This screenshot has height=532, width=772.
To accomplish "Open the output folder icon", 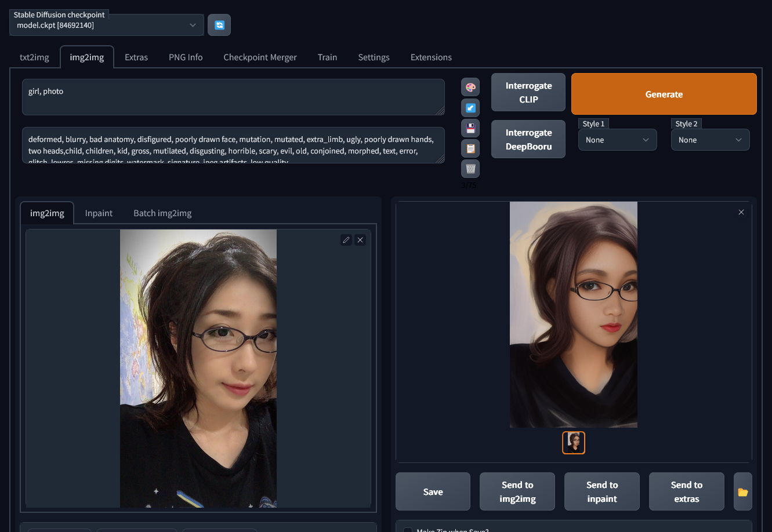I will point(742,492).
